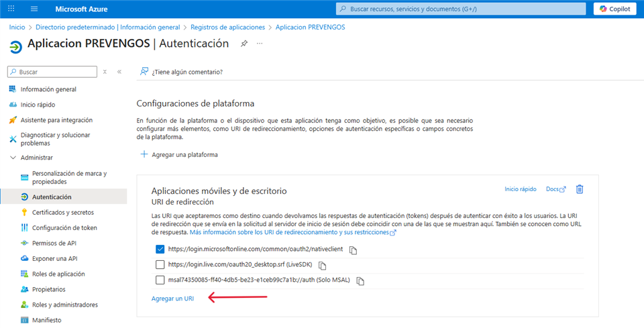
Task: Copy the login.live.com URI
Action: pos(322,266)
